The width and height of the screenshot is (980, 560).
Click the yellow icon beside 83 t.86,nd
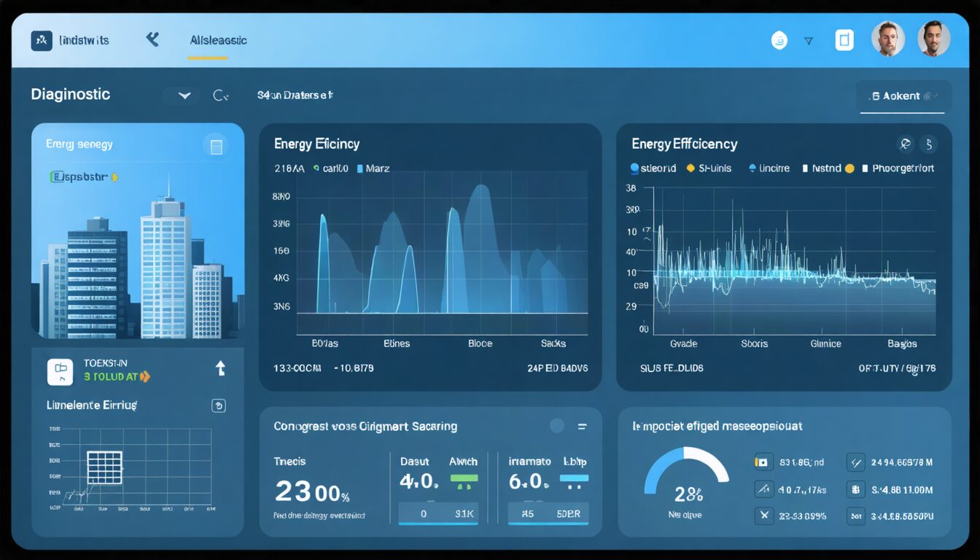point(762,462)
